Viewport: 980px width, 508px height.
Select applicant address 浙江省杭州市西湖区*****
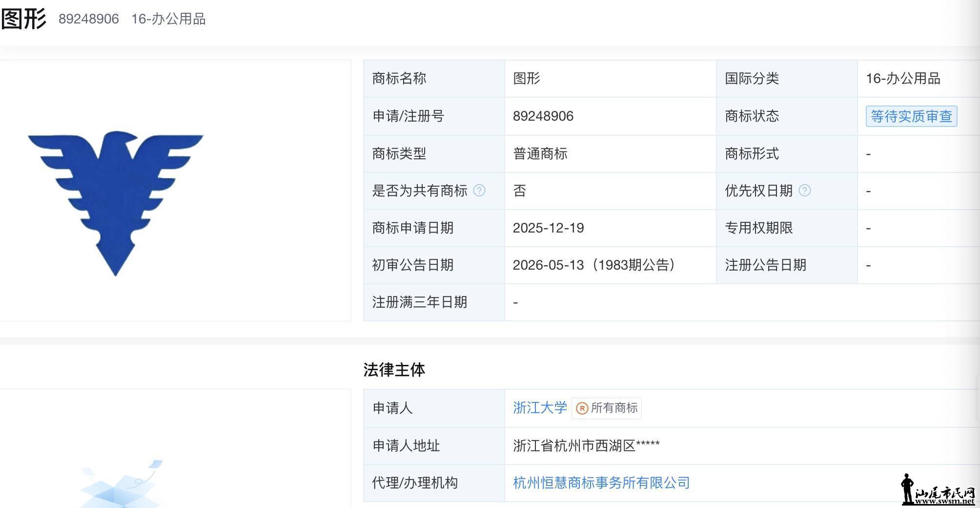click(x=586, y=445)
